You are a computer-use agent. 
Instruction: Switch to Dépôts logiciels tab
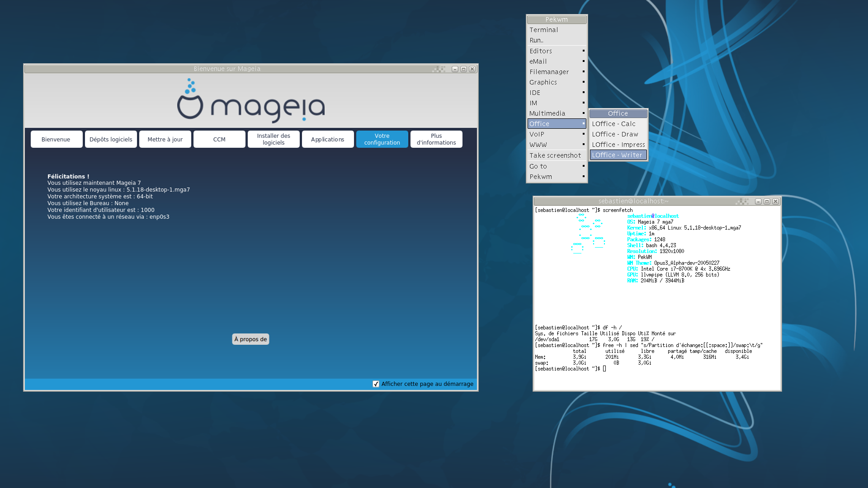[x=111, y=139]
